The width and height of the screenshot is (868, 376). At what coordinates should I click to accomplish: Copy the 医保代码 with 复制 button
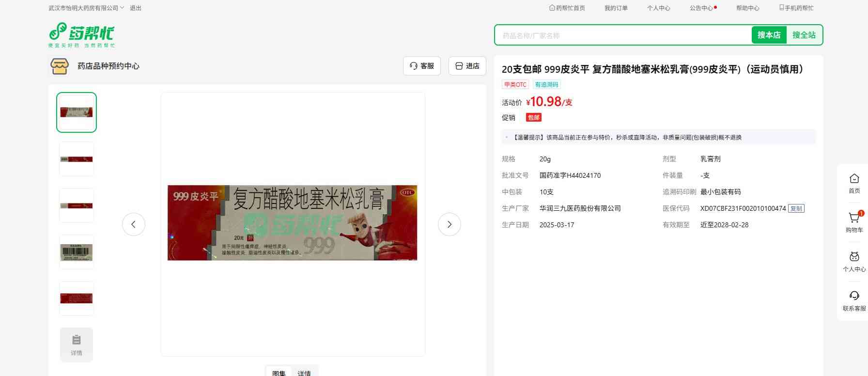[x=796, y=208]
